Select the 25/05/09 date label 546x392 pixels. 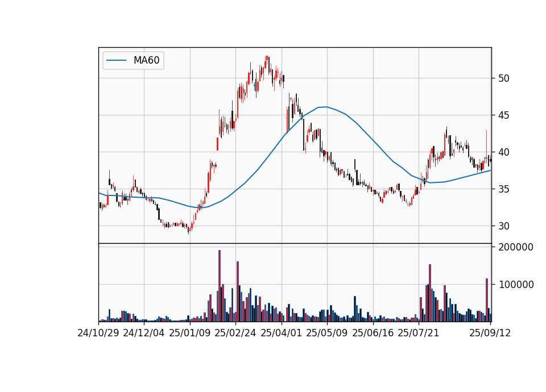coord(327,333)
